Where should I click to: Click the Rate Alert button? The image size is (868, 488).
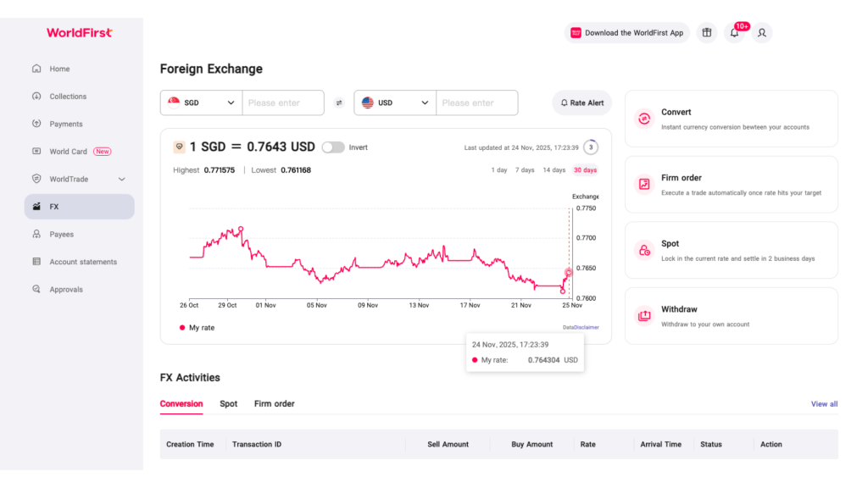(581, 103)
